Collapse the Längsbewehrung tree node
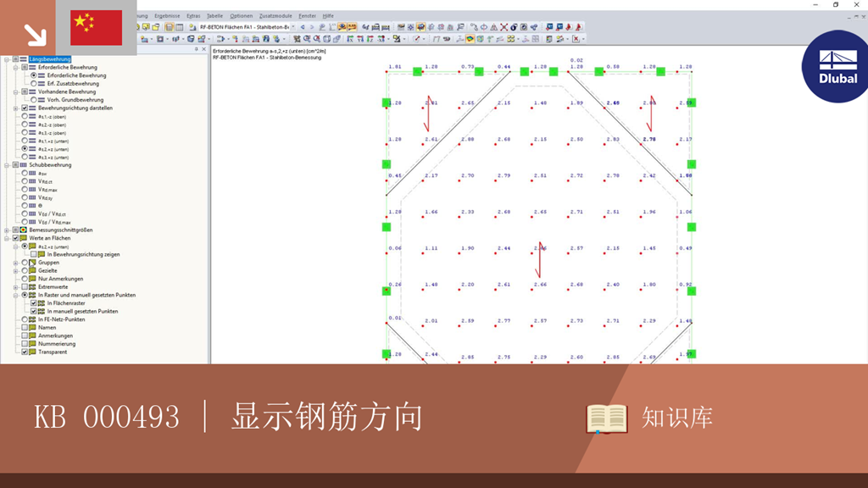868x488 pixels. pyautogui.click(x=7, y=59)
